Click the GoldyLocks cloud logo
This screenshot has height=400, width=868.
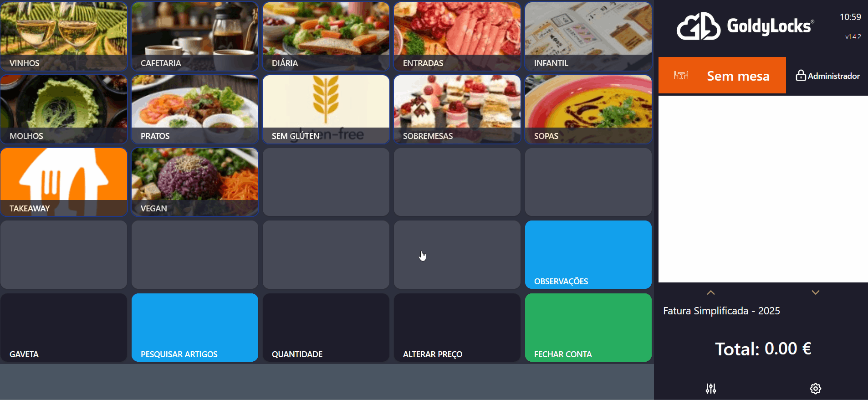point(699,26)
